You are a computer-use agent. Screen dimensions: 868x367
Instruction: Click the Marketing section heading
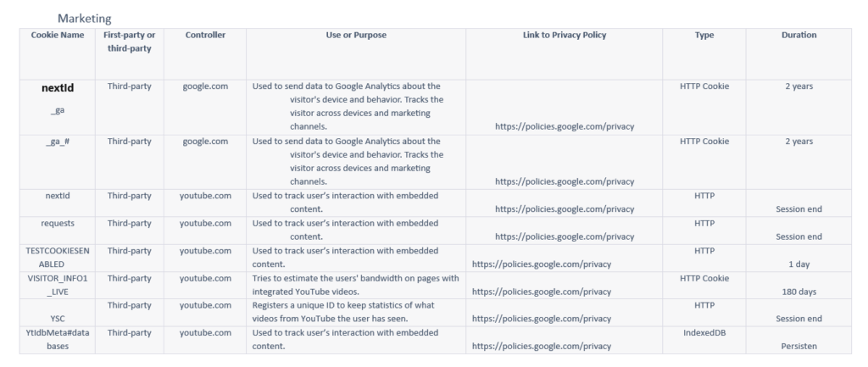point(84,19)
